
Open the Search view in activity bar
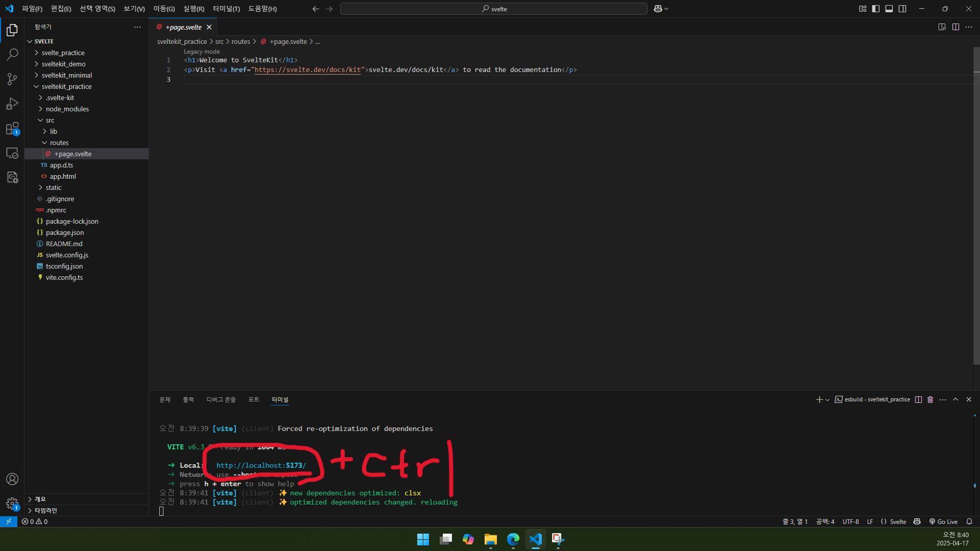pyautogui.click(x=12, y=54)
